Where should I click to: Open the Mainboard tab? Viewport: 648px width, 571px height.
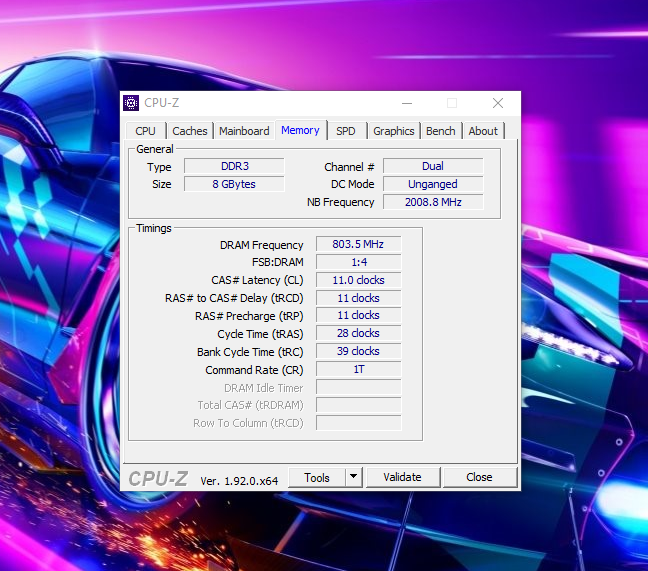(244, 131)
